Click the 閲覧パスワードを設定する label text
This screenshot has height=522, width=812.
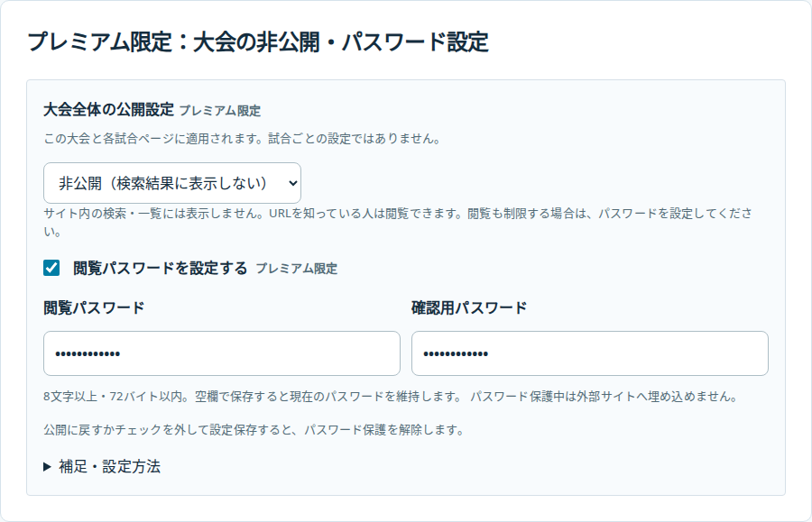pyautogui.click(x=160, y=268)
